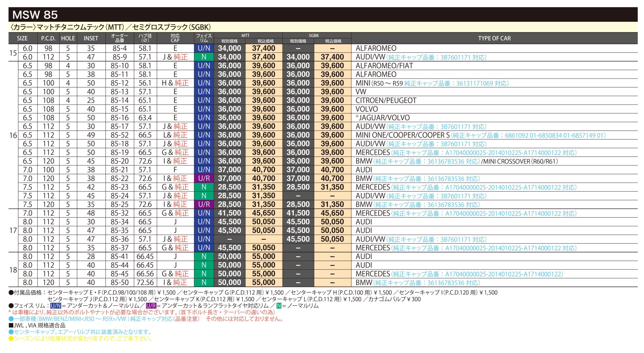Select the green N badge in row 85-41
This screenshot has height=353, width=644.
[x=204, y=256]
